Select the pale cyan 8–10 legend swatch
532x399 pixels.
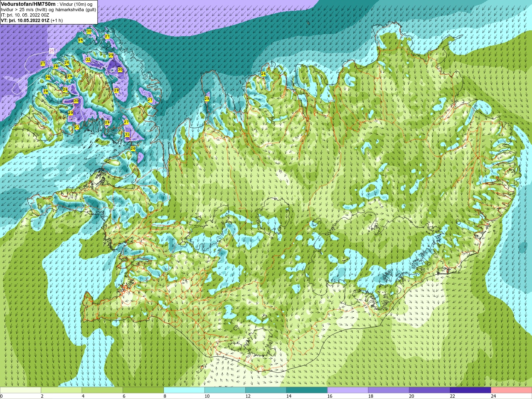pyautogui.click(x=184, y=390)
